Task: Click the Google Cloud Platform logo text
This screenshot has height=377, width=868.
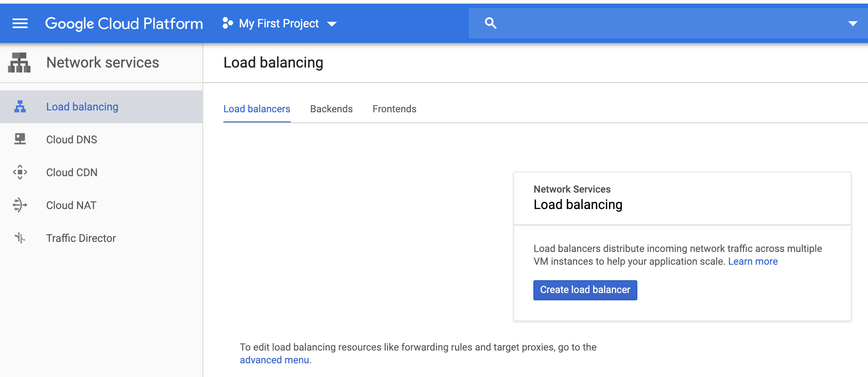Action: (124, 24)
